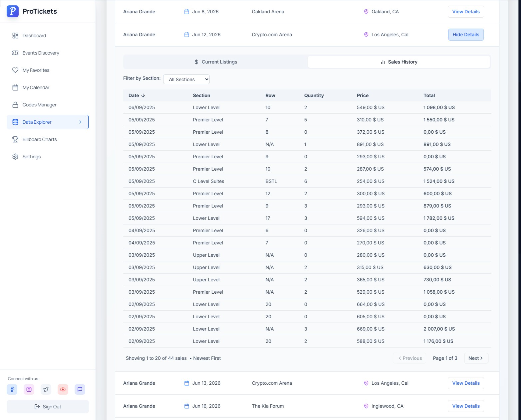This screenshot has width=521, height=420.
Task: Click the Sign Out button
Action: click(48, 407)
